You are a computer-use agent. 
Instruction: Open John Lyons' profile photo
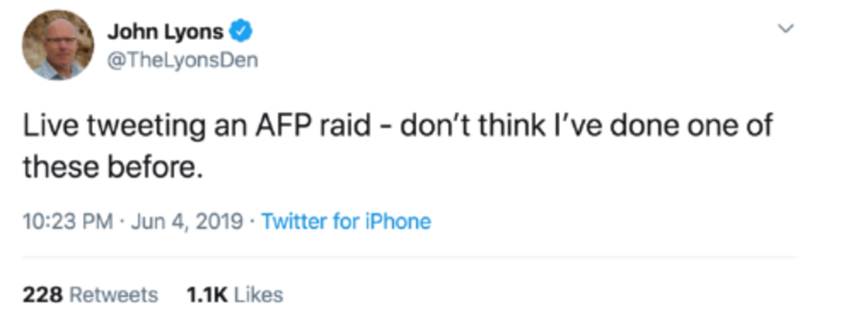click(58, 46)
